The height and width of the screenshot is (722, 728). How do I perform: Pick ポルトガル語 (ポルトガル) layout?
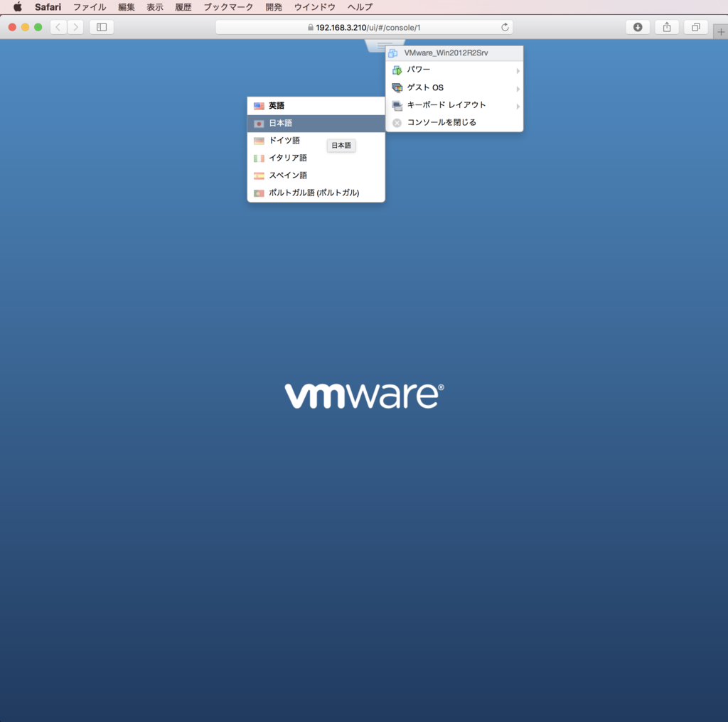pos(316,193)
